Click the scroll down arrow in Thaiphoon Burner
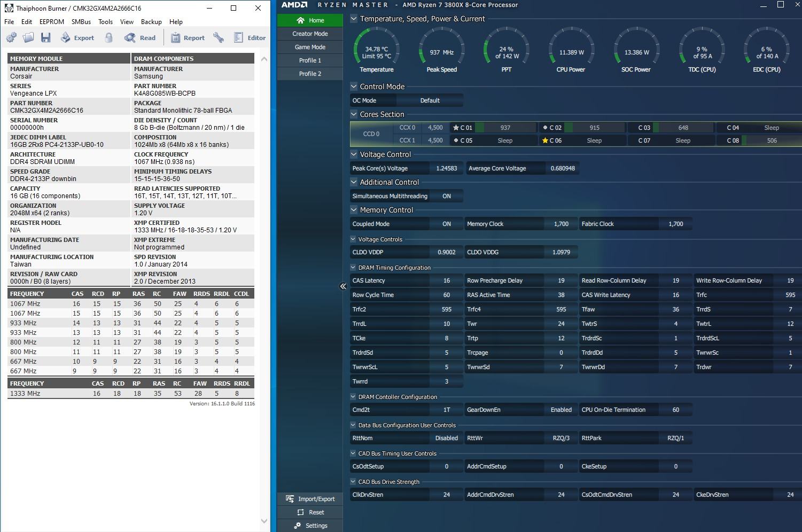This screenshot has height=532, width=802. (264, 521)
